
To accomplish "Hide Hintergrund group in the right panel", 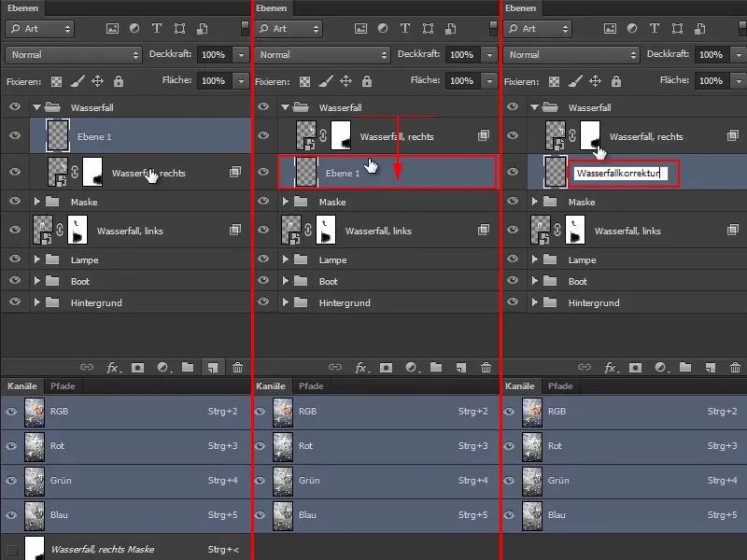I will tap(512, 301).
